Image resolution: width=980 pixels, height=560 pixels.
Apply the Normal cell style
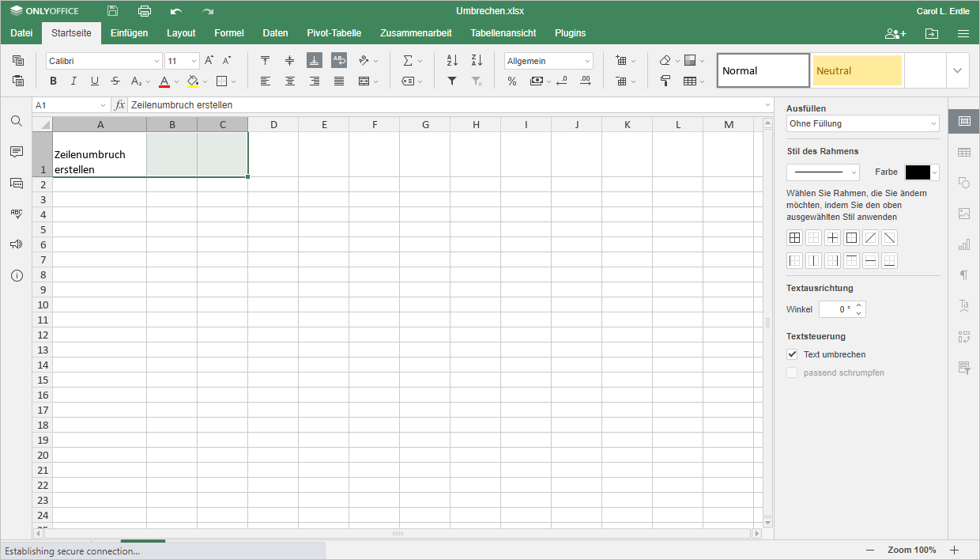point(763,70)
